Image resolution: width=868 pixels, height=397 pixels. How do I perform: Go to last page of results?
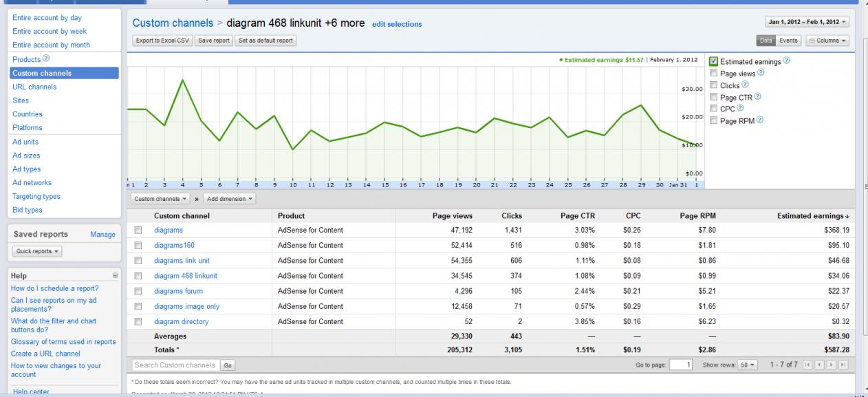(843, 364)
